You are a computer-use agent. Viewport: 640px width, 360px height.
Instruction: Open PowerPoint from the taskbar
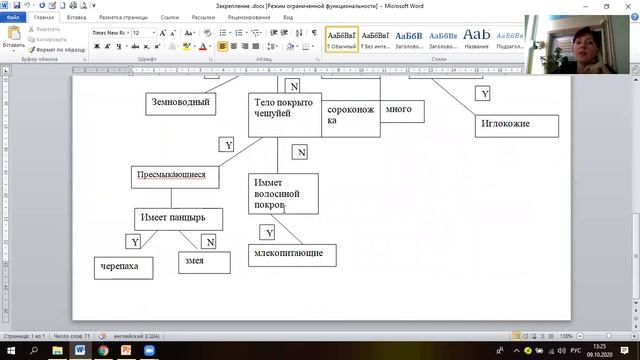pos(126,351)
